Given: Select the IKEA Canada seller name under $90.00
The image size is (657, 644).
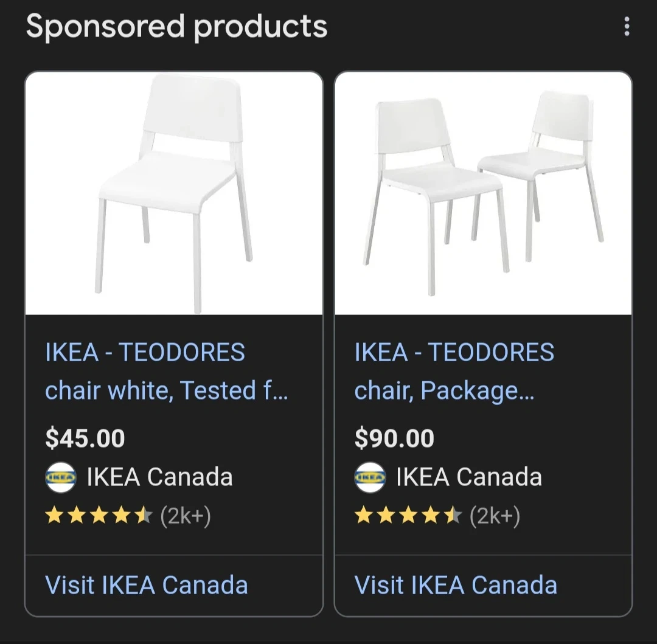Looking at the screenshot, I should 468,477.
